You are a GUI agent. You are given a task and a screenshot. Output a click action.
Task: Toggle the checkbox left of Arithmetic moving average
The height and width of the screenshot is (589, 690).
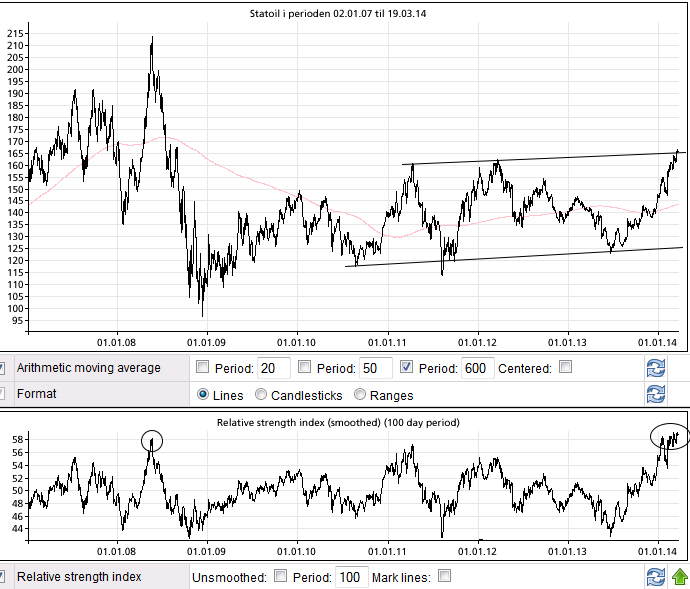click(x=3, y=368)
